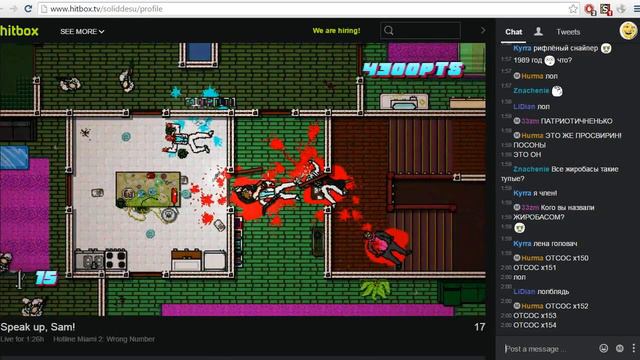Switch to the Tweets tab
This screenshot has height=360, width=640.
568,32
